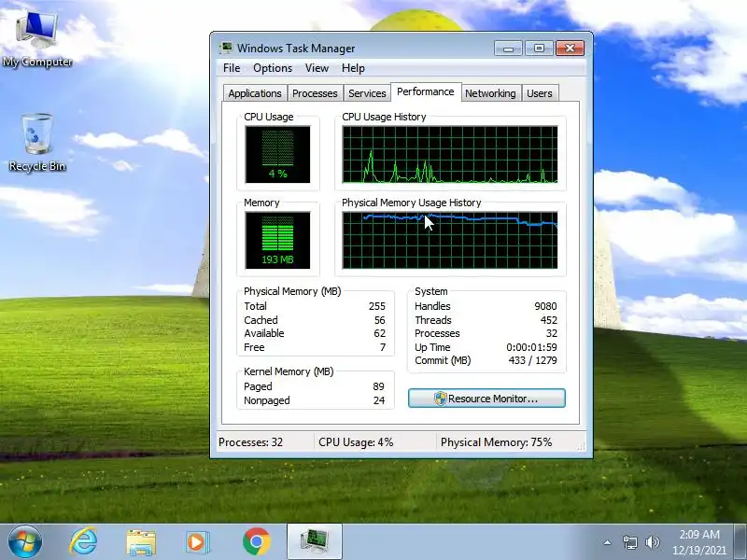
Task: Launch Windows Media Player from taskbar
Action: pos(197,542)
